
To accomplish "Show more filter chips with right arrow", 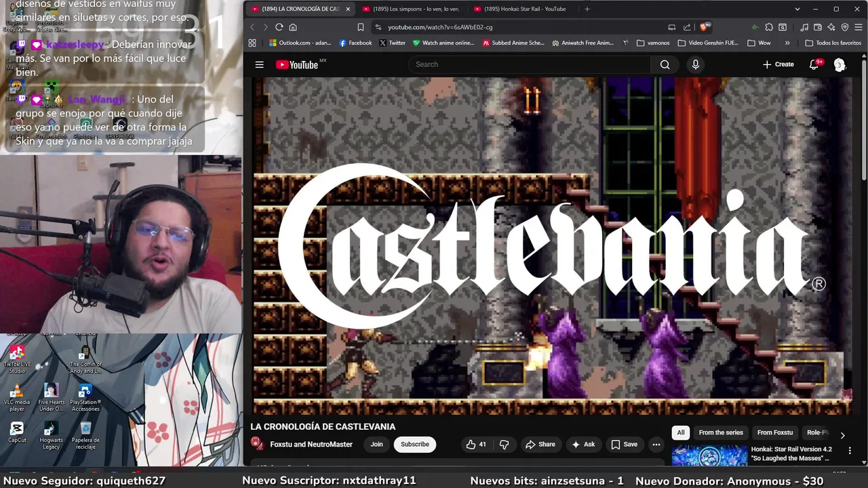I will point(842,435).
